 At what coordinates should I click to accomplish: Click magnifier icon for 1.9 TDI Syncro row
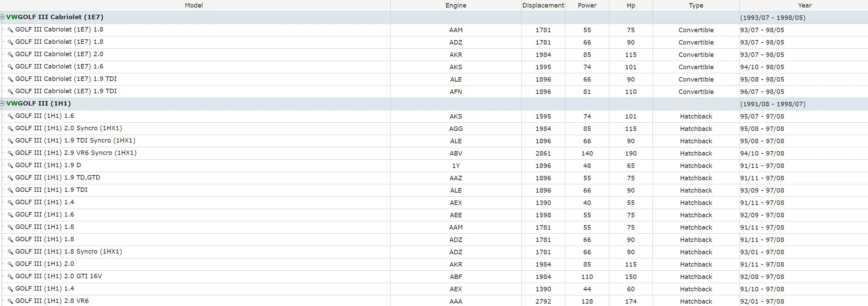(10, 141)
